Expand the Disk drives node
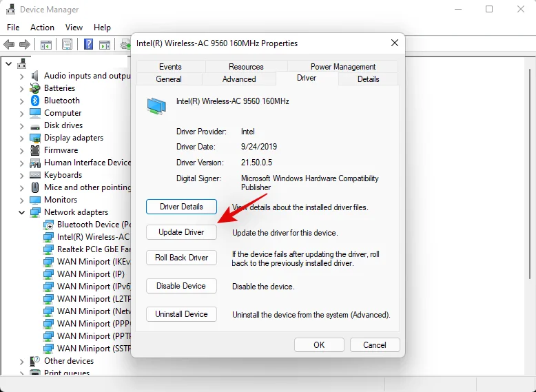The image size is (536, 392). [22, 126]
